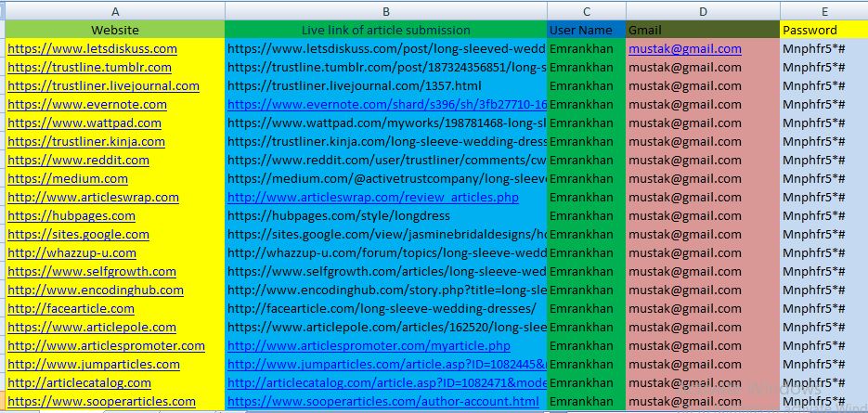Open the http://www.encodinghub.com website link
Screen dimensions: 868x413
click(96, 290)
